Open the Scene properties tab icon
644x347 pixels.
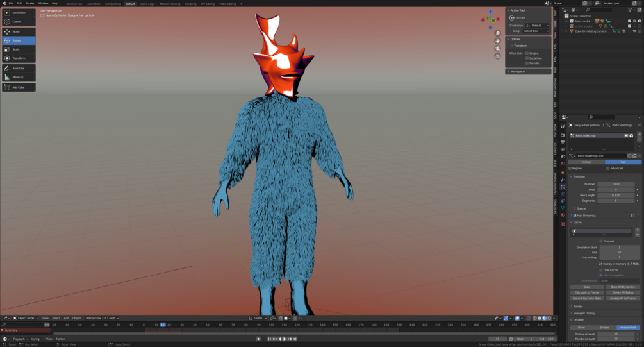[563, 157]
